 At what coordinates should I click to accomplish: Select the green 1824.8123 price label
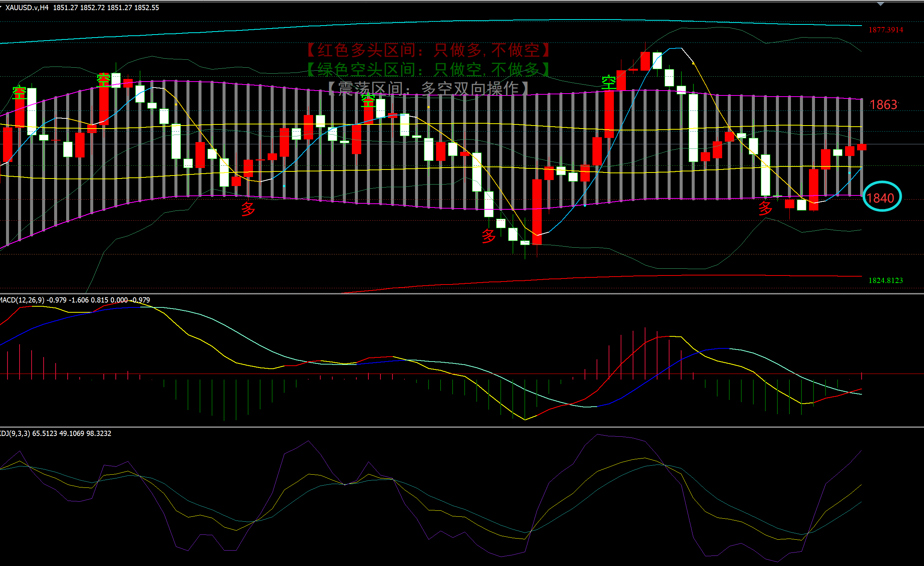(885, 280)
